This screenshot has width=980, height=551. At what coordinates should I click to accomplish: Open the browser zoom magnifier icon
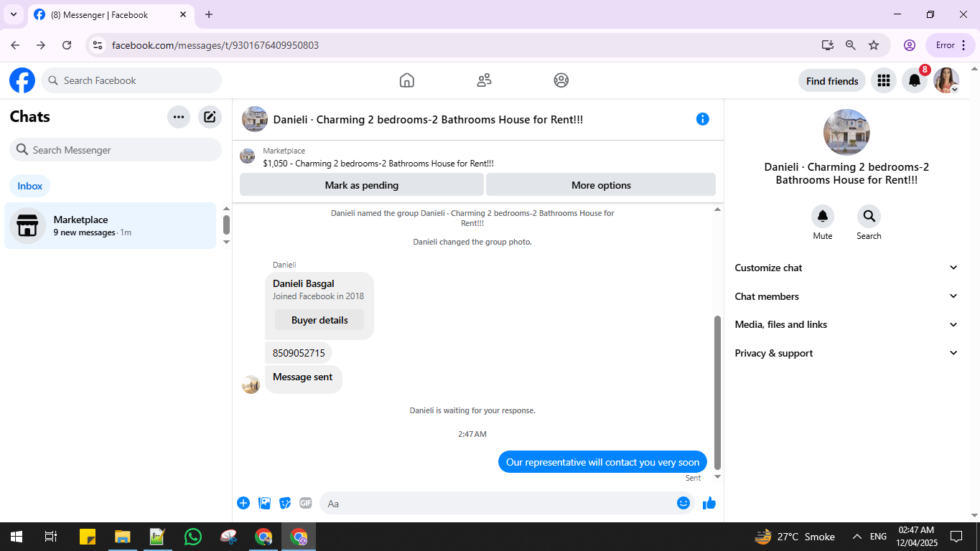[851, 45]
